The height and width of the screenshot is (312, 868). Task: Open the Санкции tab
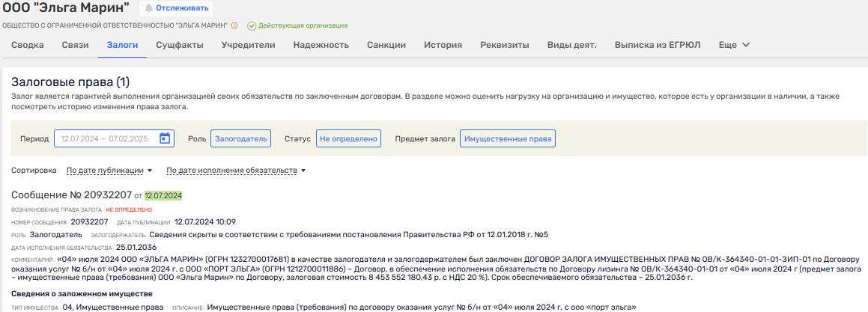point(386,46)
